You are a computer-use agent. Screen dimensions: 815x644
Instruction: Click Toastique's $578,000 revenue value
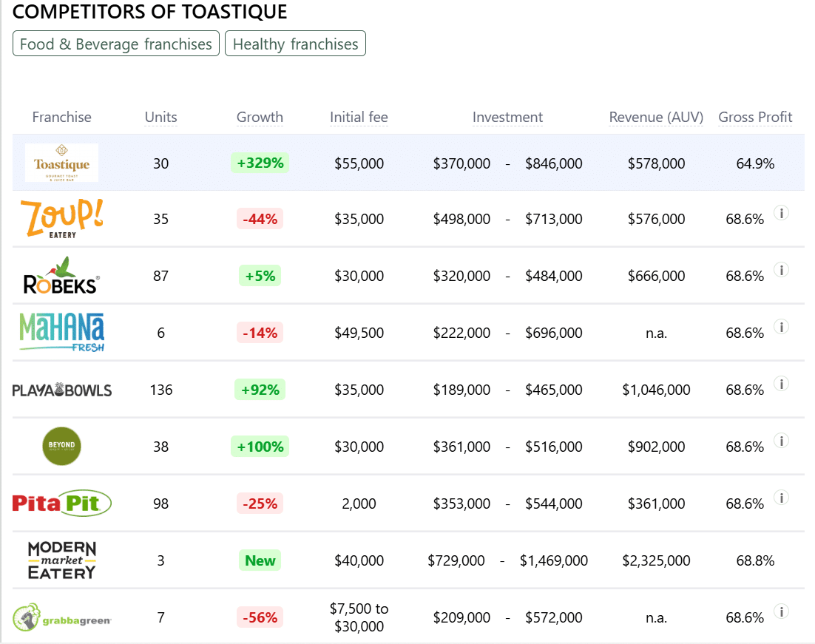coord(657,163)
